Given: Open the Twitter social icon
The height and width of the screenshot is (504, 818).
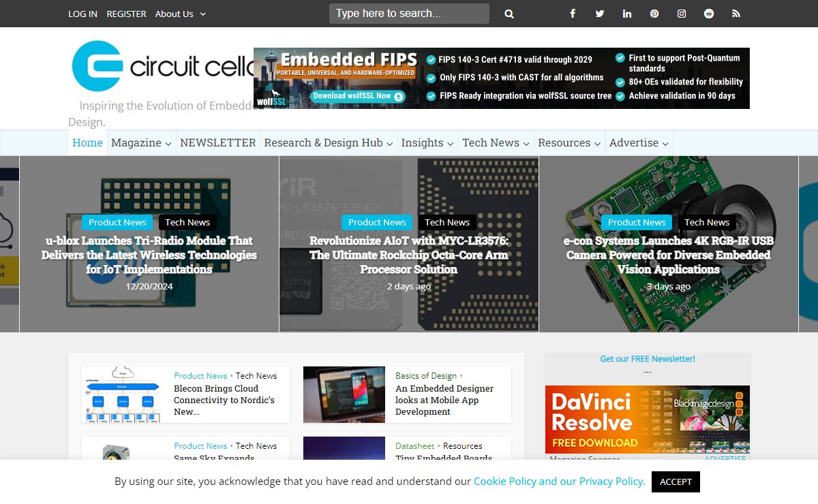Looking at the screenshot, I should click(600, 14).
